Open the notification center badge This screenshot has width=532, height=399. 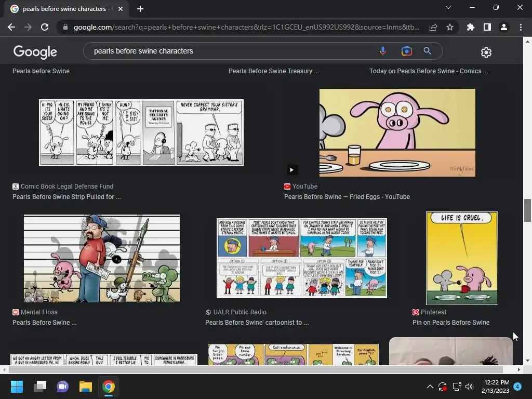[x=517, y=387]
